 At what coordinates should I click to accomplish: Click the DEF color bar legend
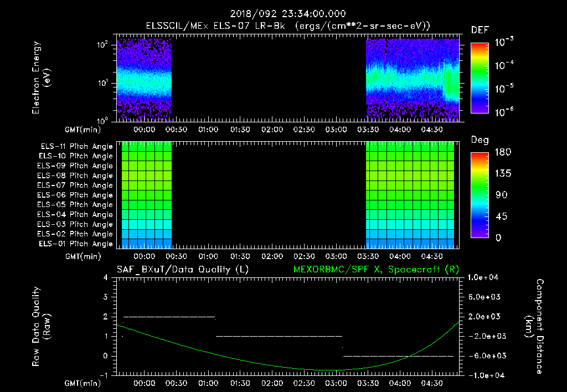click(480, 78)
